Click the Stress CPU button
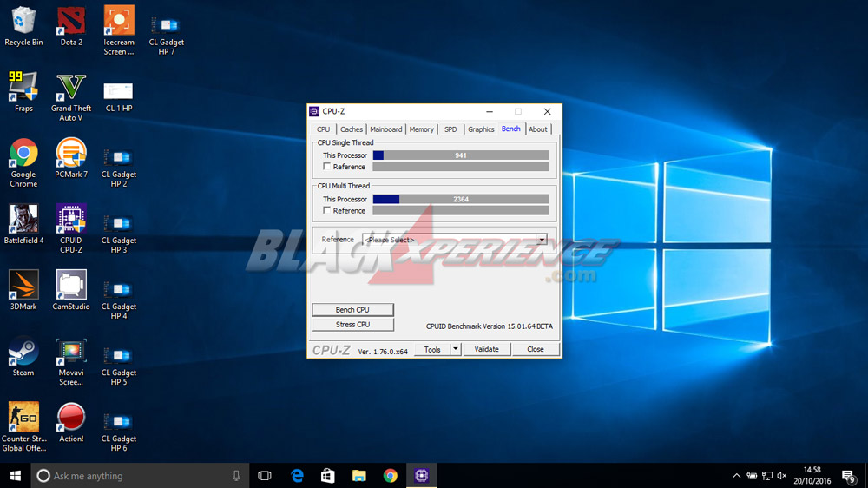Viewport: 868px width, 488px height. click(353, 325)
